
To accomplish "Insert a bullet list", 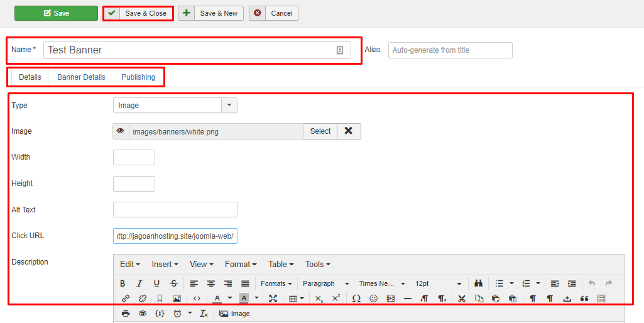I will pos(499,283).
